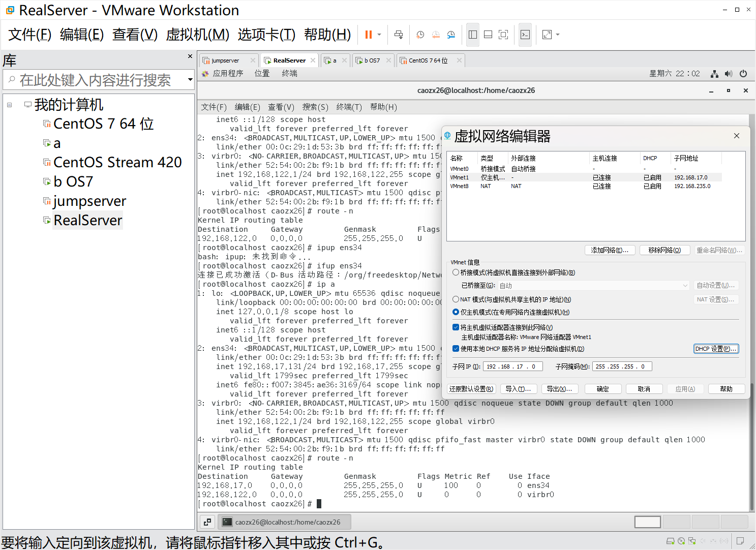Image resolution: width=756 pixels, height=550 pixels.
Task: Click the network adapter status icon
Action: coord(692,541)
